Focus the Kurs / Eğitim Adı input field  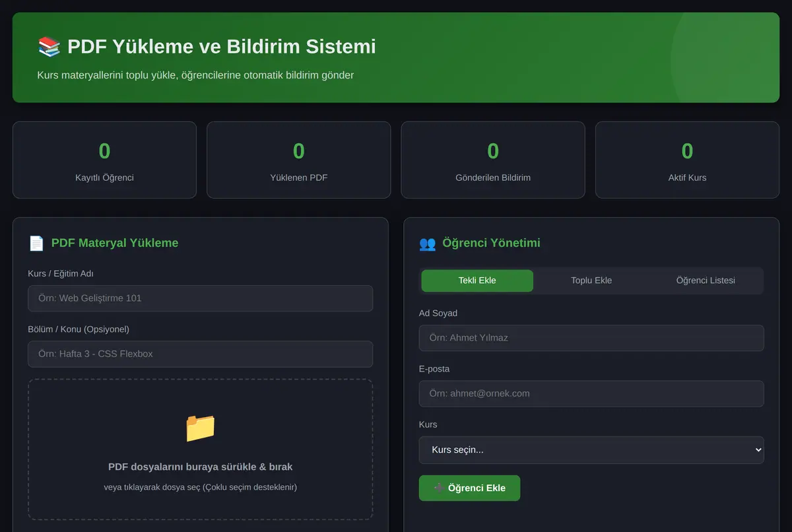coord(200,298)
